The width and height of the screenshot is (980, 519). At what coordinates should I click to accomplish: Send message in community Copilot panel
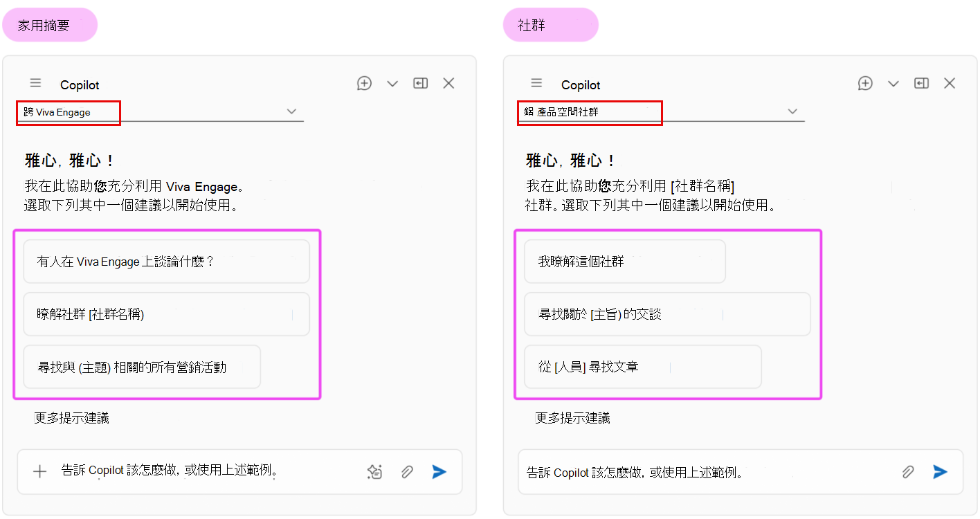(x=940, y=472)
